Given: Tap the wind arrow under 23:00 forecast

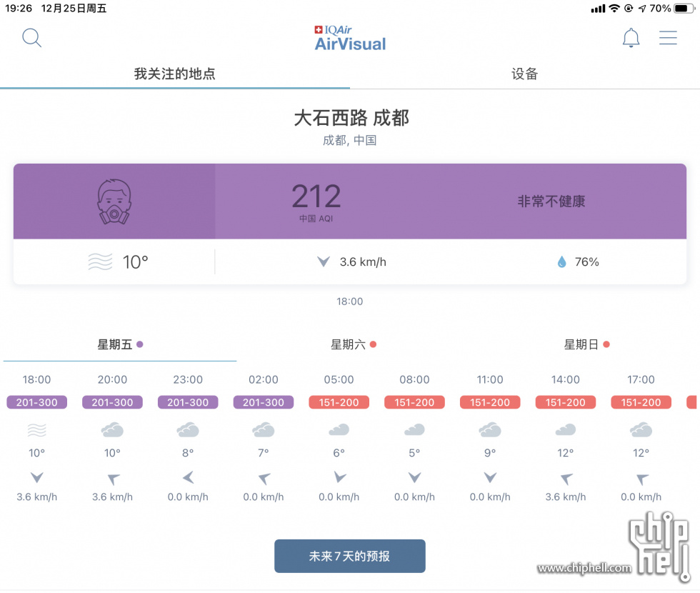Looking at the screenshot, I should (188, 477).
